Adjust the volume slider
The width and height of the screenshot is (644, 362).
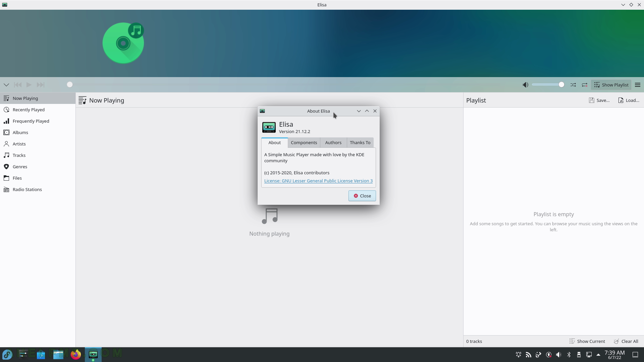click(x=548, y=85)
